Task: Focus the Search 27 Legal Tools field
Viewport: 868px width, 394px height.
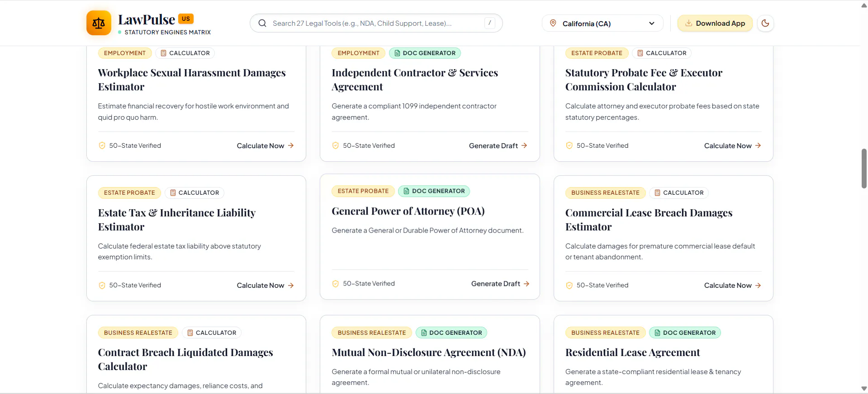Action: coord(376,23)
